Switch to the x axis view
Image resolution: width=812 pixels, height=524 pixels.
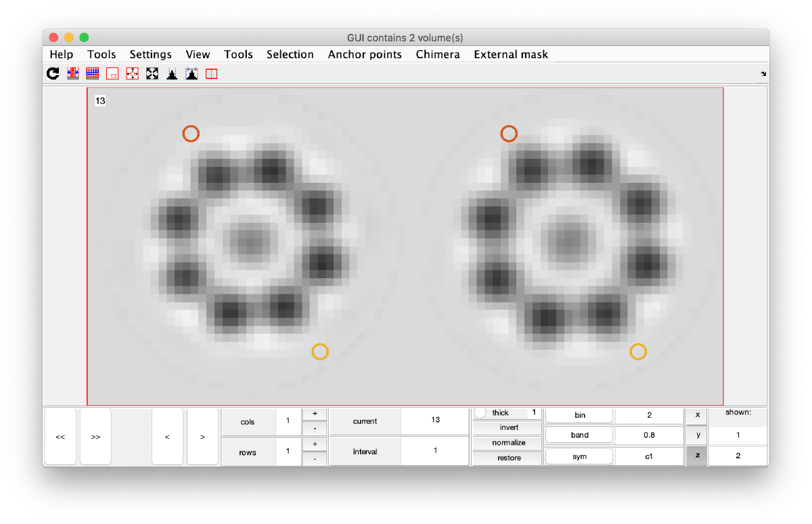pos(697,414)
